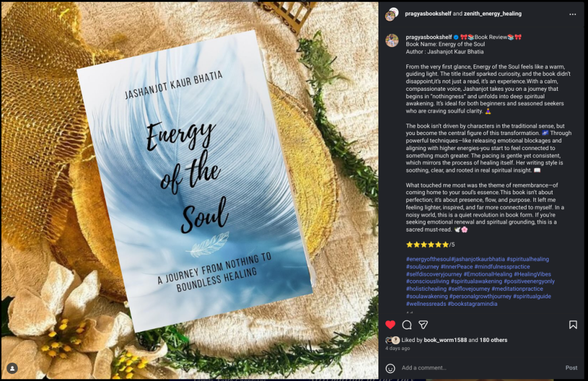Open zenith_energy_healing profile link

(492, 14)
